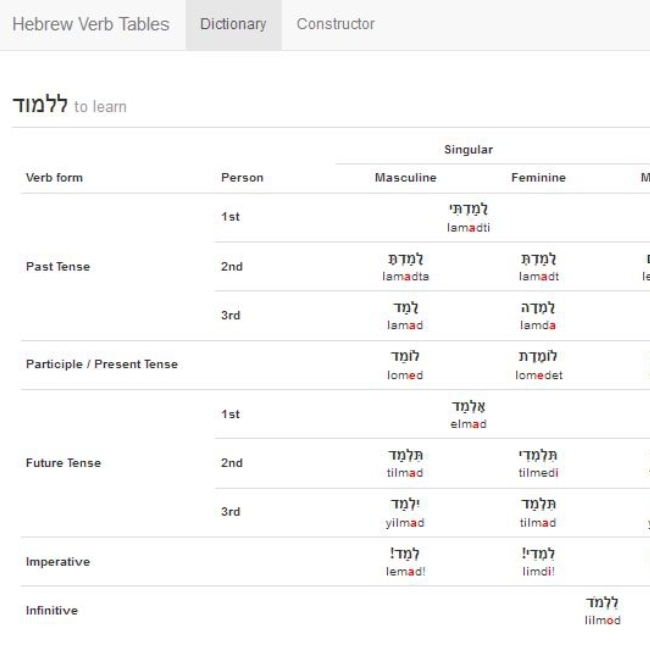
Task: Click the Hebrew heading for 'to learn'
Action: click(x=39, y=105)
